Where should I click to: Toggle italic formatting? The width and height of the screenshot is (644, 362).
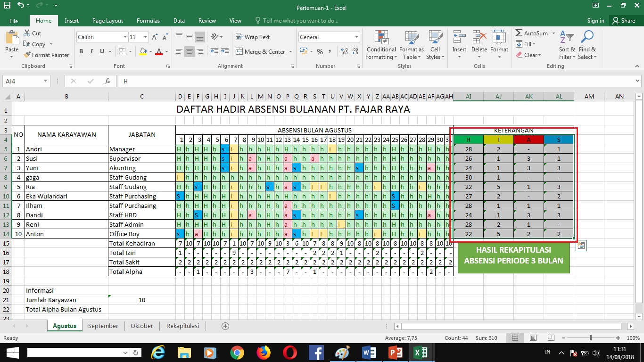point(91,51)
